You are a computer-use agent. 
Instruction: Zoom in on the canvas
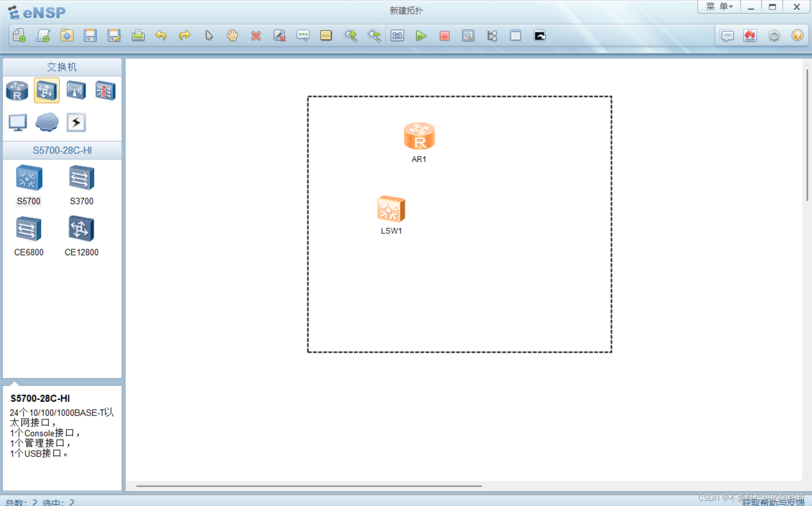[351, 35]
